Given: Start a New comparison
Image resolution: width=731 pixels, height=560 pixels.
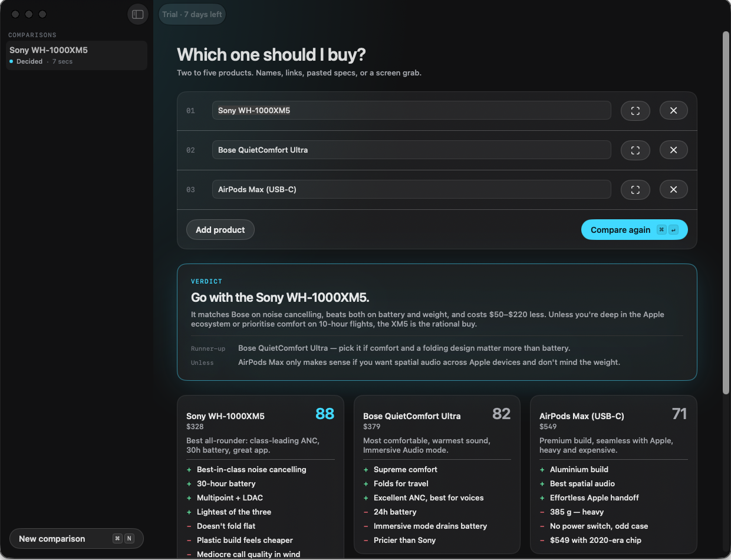Looking at the screenshot, I should [x=77, y=539].
